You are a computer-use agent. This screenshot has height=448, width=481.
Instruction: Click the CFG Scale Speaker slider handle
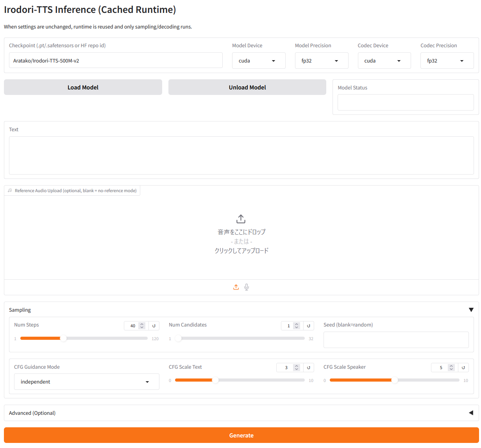click(x=395, y=380)
